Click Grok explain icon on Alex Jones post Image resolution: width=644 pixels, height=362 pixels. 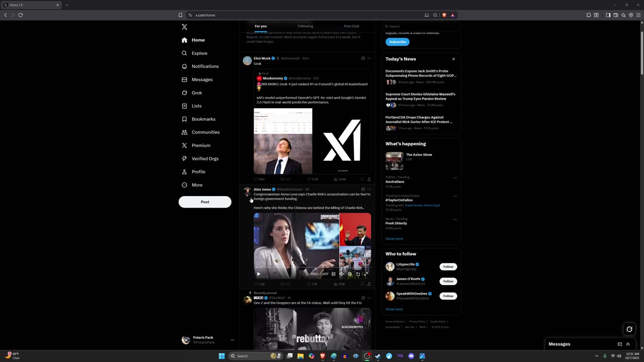363,190
